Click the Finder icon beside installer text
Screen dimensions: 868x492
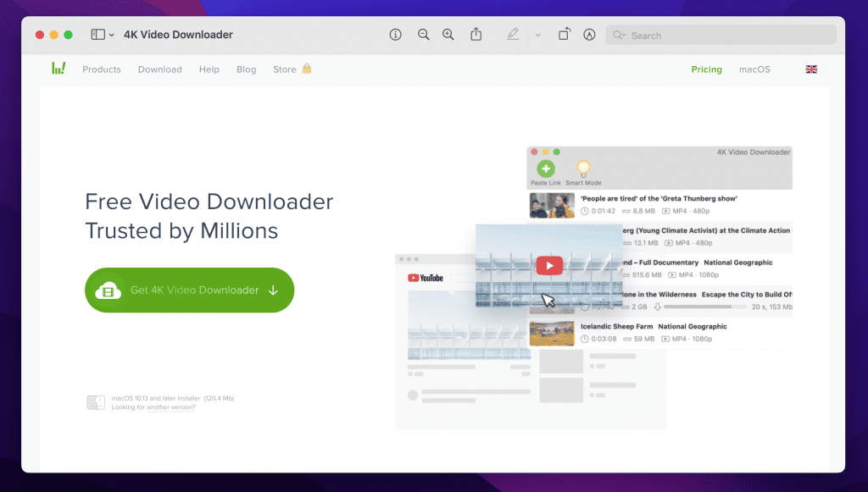click(x=96, y=402)
